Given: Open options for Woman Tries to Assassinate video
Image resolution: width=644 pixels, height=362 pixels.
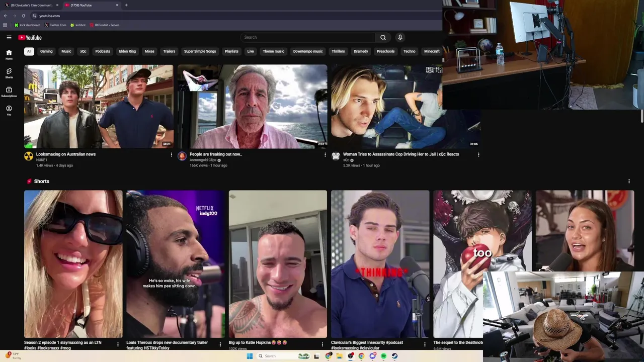Looking at the screenshot, I should click(x=478, y=155).
